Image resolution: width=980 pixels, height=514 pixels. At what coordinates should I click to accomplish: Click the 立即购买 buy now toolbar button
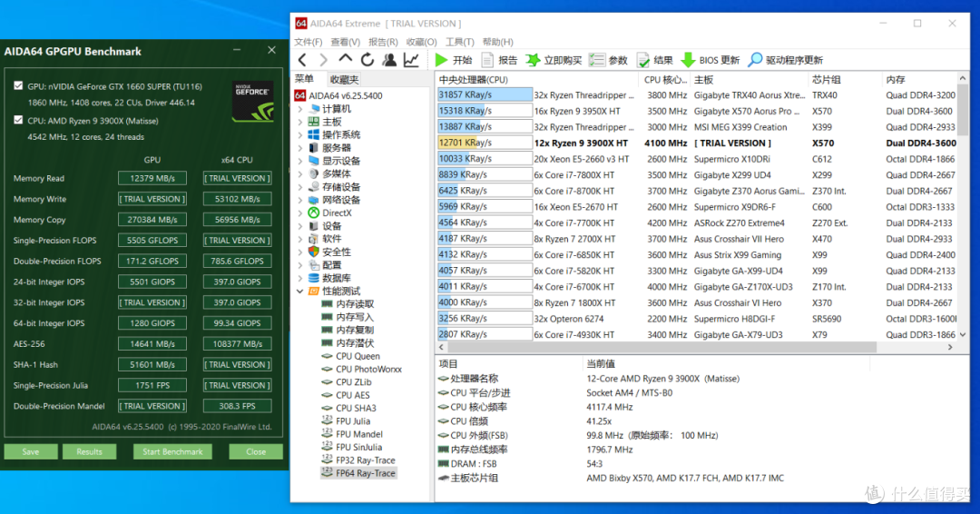tap(554, 60)
